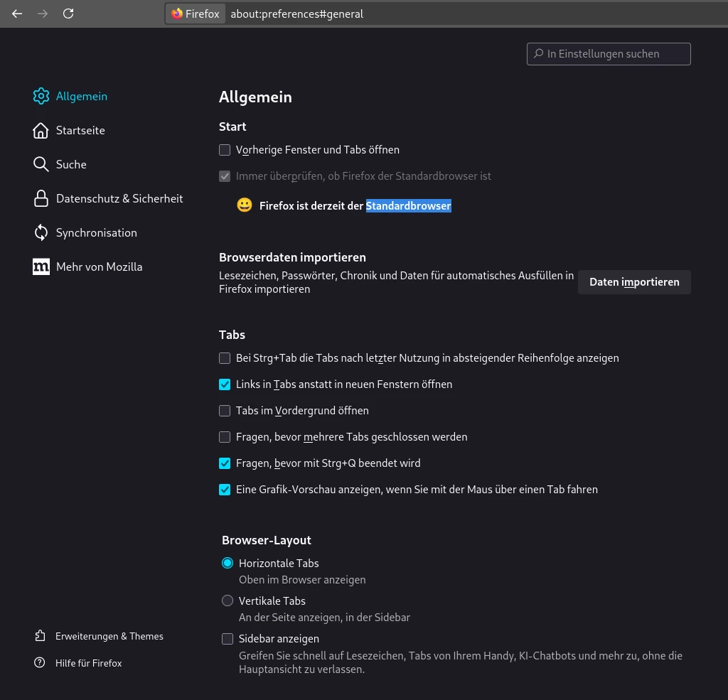The width and height of the screenshot is (728, 700).
Task: Click the Firefox favicon in the address bar
Action: tap(177, 14)
